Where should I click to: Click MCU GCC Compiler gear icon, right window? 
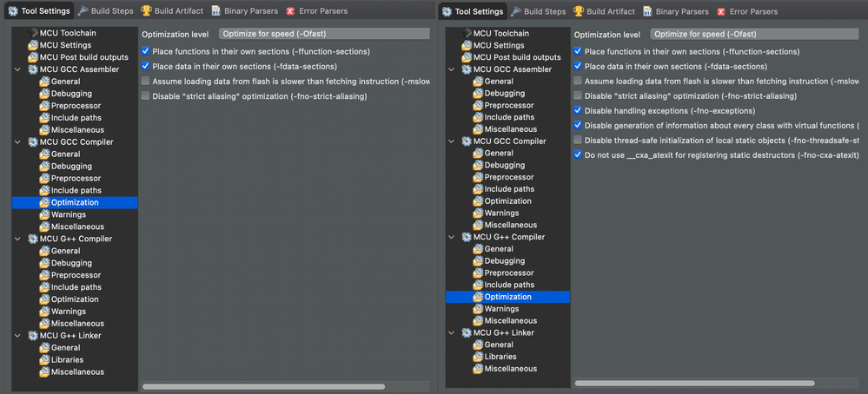click(467, 141)
